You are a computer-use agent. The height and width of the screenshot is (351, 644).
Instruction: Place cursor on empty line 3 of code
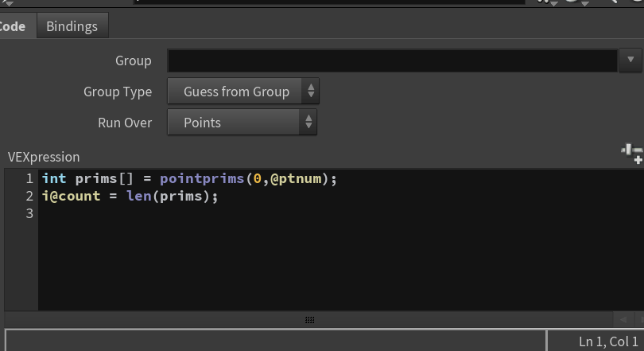coord(341,214)
